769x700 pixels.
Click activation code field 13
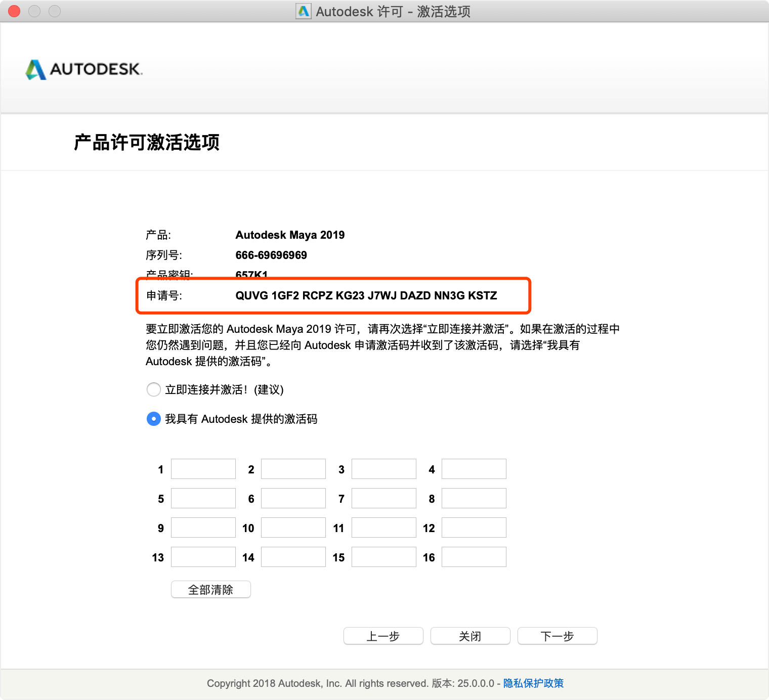[203, 557]
